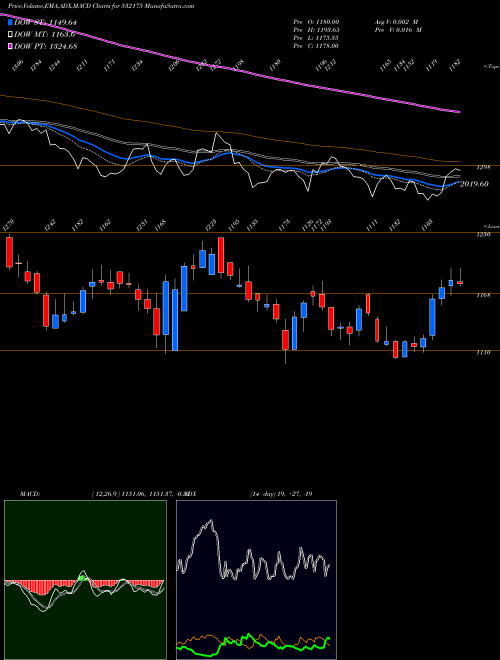
Task: Click the 'Pre H: 1193.65' value
Action: [x=316, y=30]
